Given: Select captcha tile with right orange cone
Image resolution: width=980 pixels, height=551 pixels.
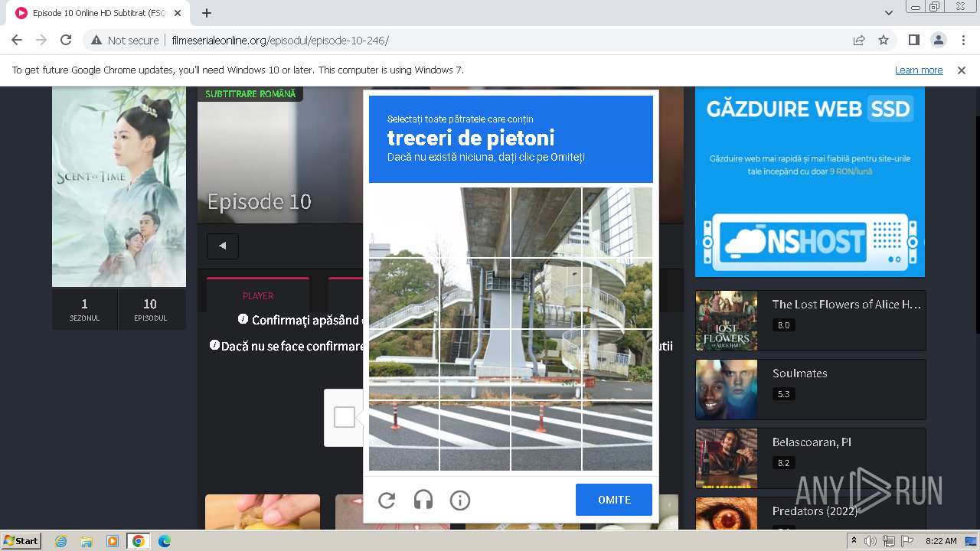Looking at the screenshot, I should 547,435.
